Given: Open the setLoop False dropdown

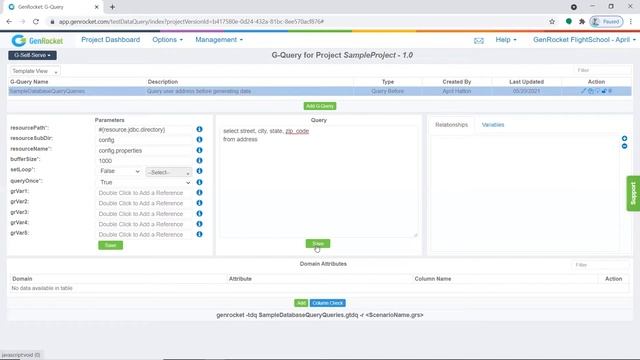Looking at the screenshot, I should 120,171.
